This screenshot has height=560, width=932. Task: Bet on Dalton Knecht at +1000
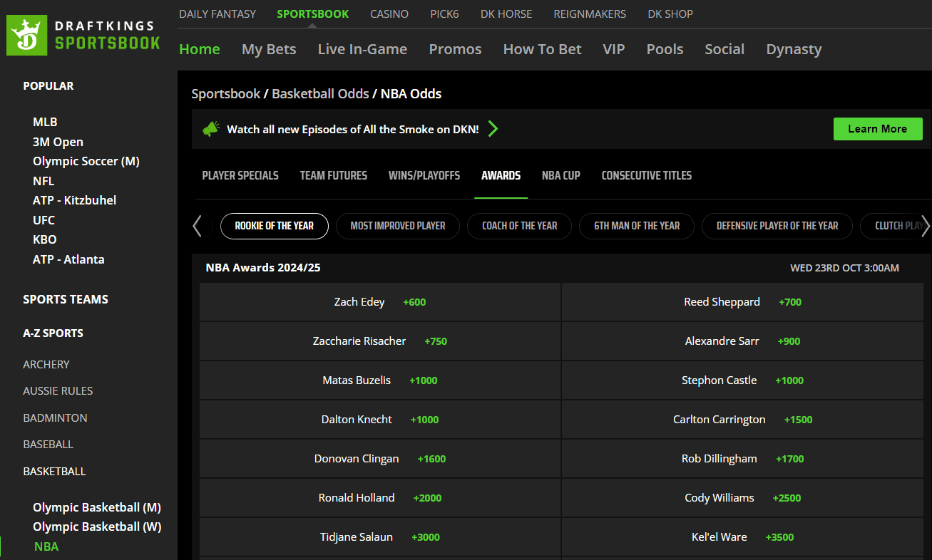[380, 420]
